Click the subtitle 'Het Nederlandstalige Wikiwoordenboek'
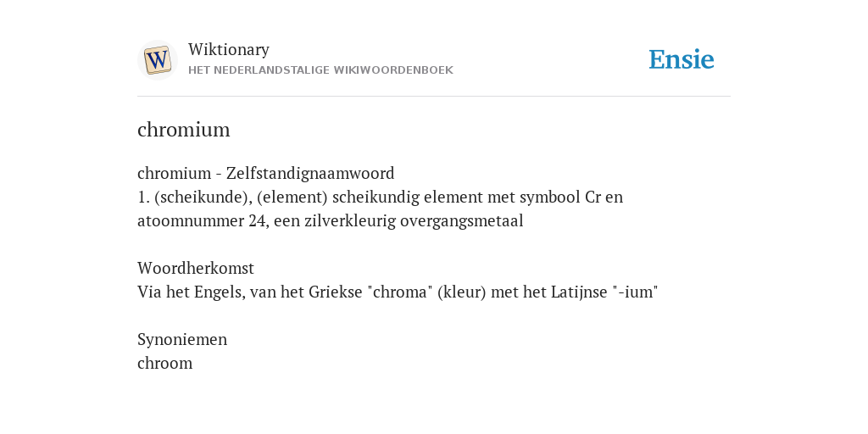The width and height of the screenshot is (868, 434). pos(320,70)
